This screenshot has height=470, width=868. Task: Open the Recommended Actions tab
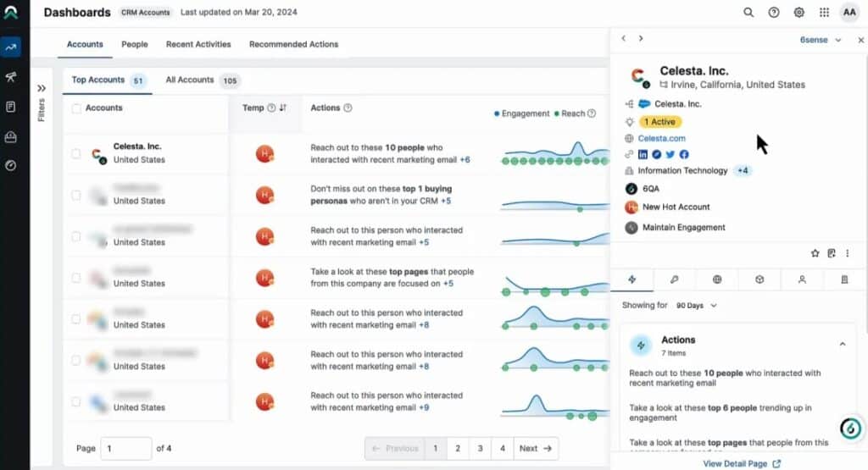[293, 44]
